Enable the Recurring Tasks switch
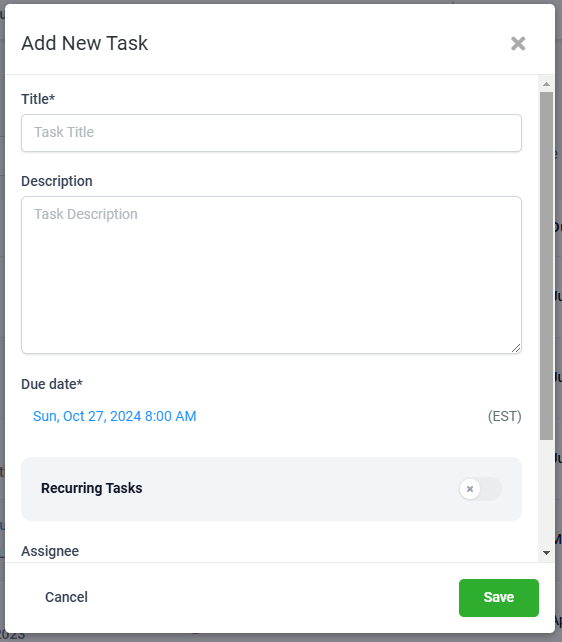This screenshot has height=642, width=562. pos(480,488)
